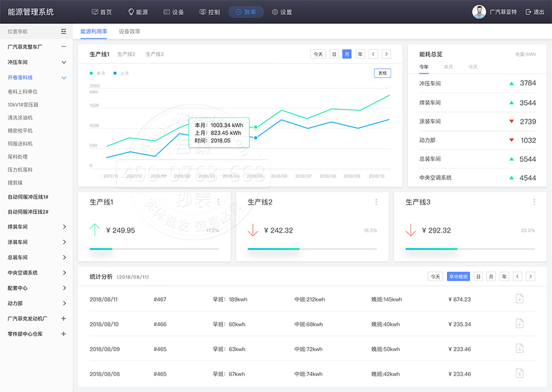Screen dimensions: 552x392
Task: Click the 退出 logout icon
Action: 528,12
